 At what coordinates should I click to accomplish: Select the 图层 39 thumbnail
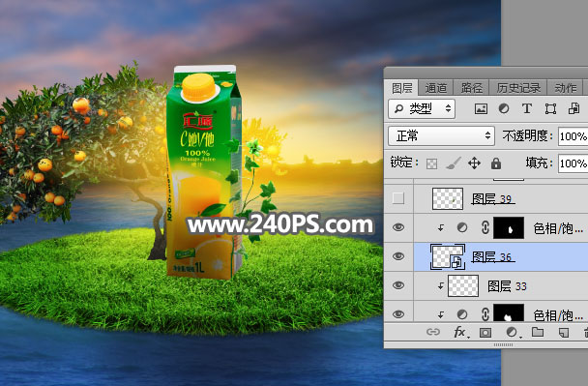[448, 198]
